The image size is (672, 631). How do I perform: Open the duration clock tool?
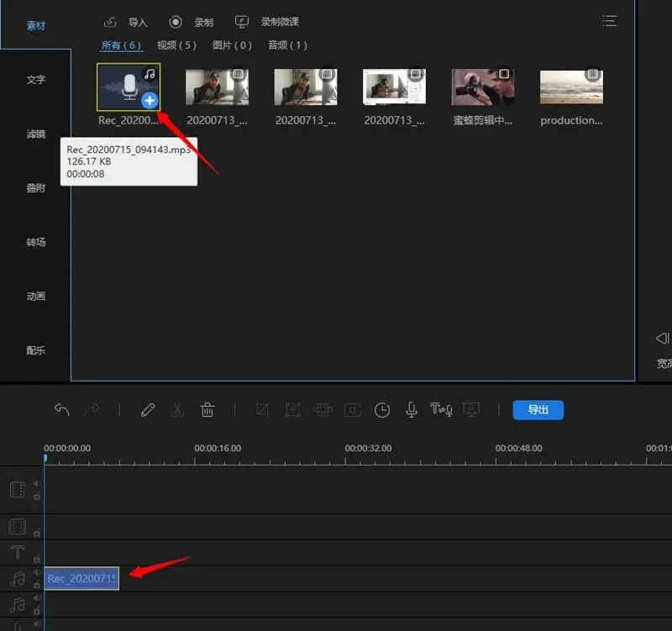coord(382,410)
